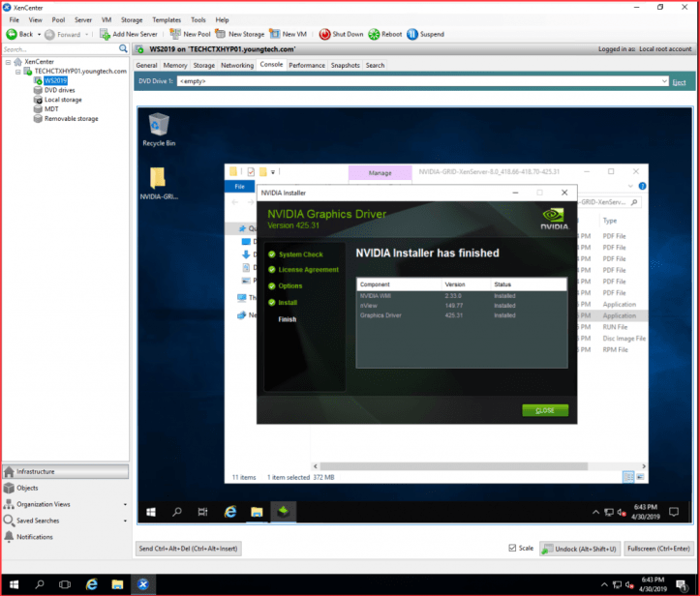The width and height of the screenshot is (700, 596).
Task: Click the Explorer horizontal scrollbar
Action: 453,466
